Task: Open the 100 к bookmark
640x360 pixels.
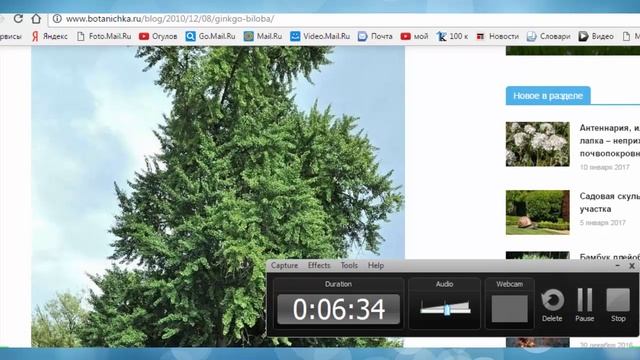Action: click(452, 36)
